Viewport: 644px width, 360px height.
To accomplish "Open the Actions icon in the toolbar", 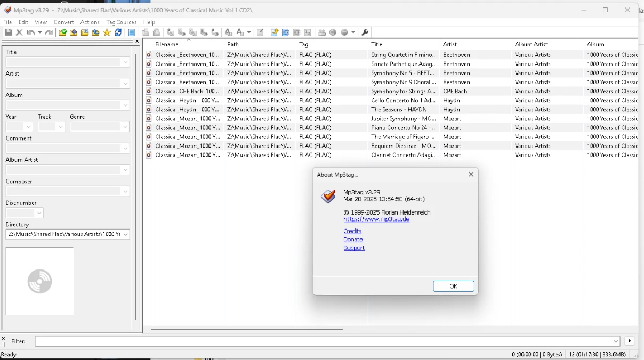I will coord(229,32).
